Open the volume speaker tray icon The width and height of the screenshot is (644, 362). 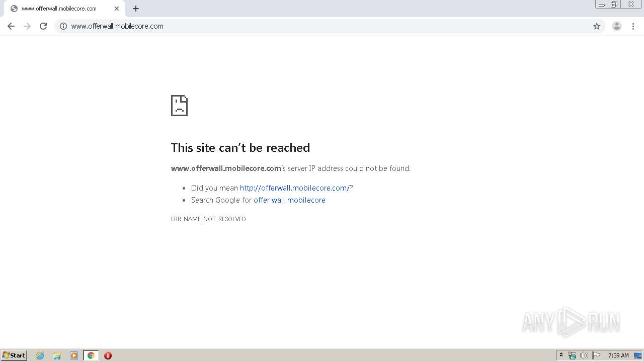coord(584,355)
